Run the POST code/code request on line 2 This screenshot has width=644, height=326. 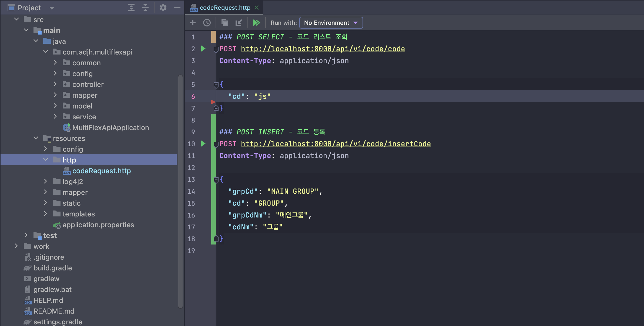tap(203, 49)
